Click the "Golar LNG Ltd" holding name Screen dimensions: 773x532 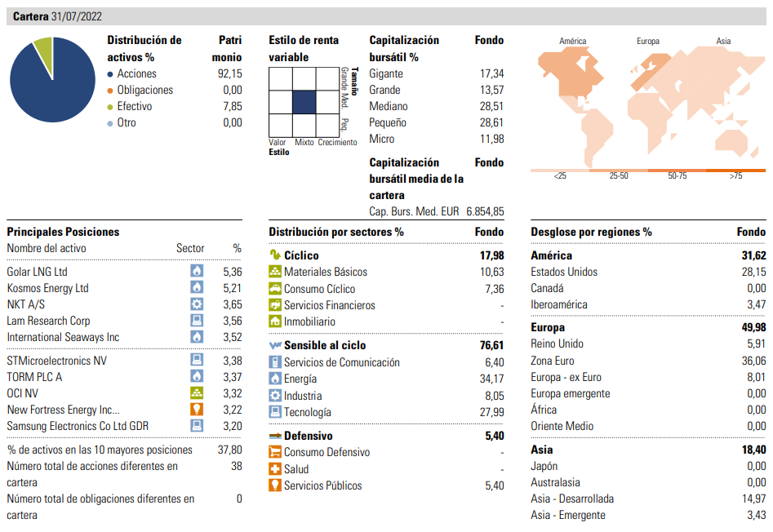pyautogui.click(x=37, y=272)
